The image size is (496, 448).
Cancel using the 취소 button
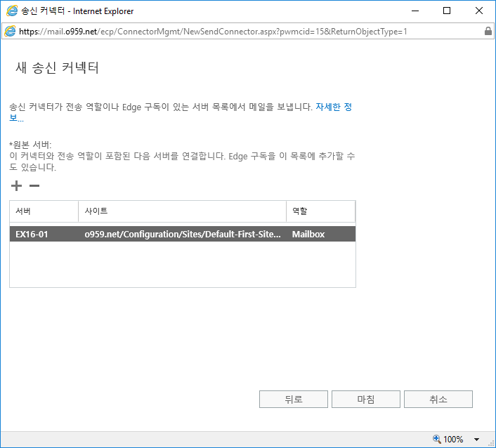(438, 399)
